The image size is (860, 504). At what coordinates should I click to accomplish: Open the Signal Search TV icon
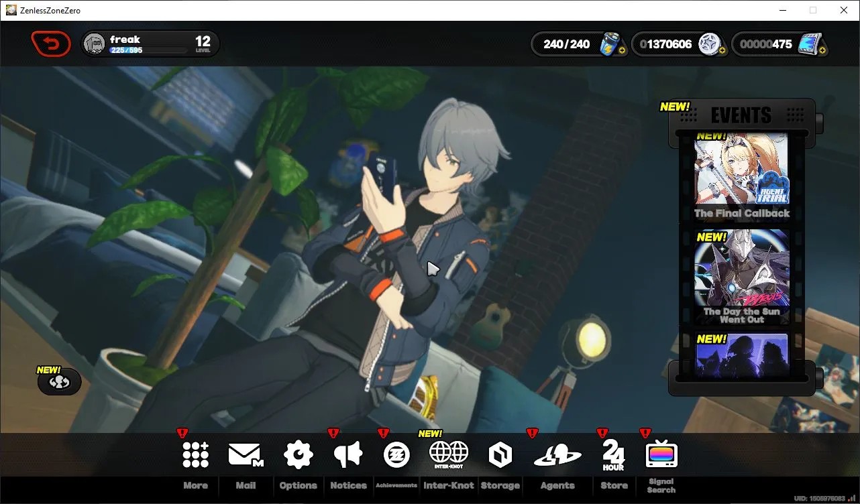click(x=661, y=455)
